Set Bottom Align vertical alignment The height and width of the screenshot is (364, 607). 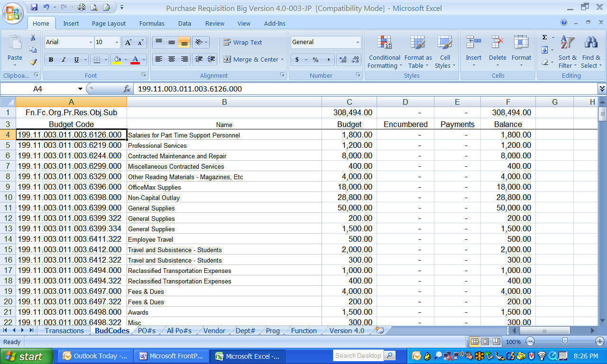184,42
